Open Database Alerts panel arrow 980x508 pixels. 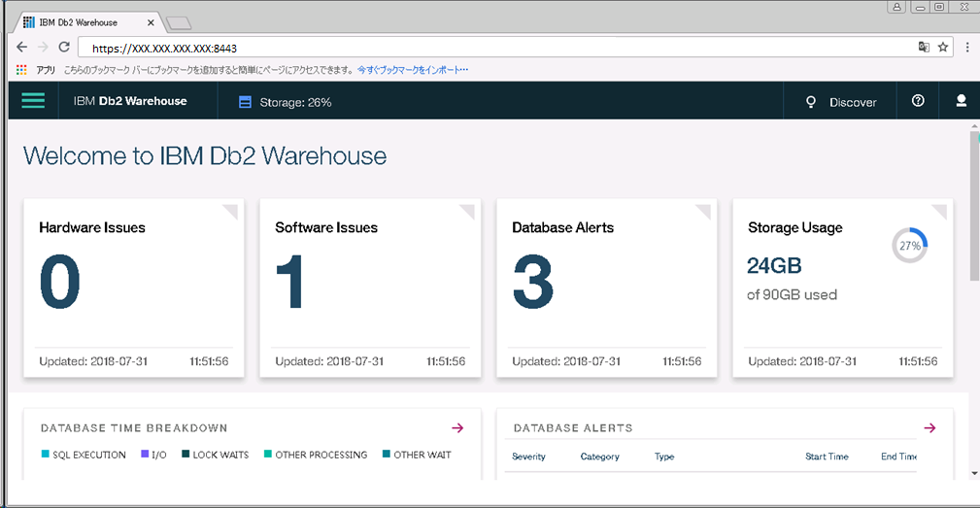point(930,428)
